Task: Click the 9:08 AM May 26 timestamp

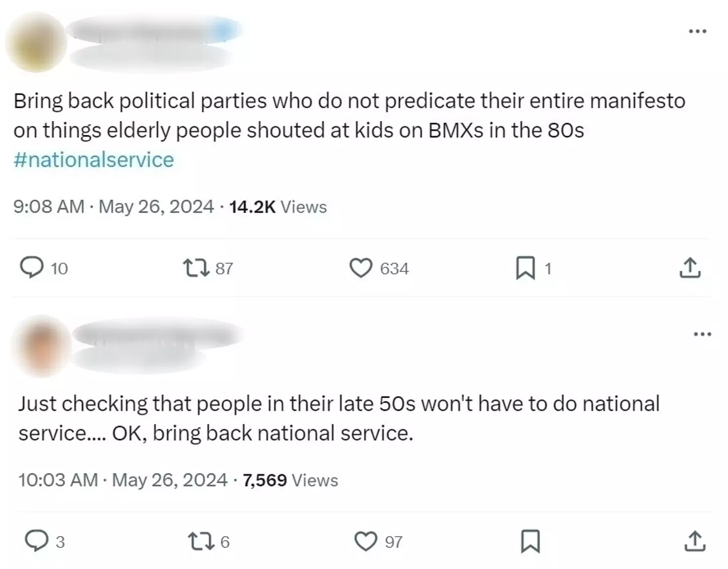Action: (114, 207)
